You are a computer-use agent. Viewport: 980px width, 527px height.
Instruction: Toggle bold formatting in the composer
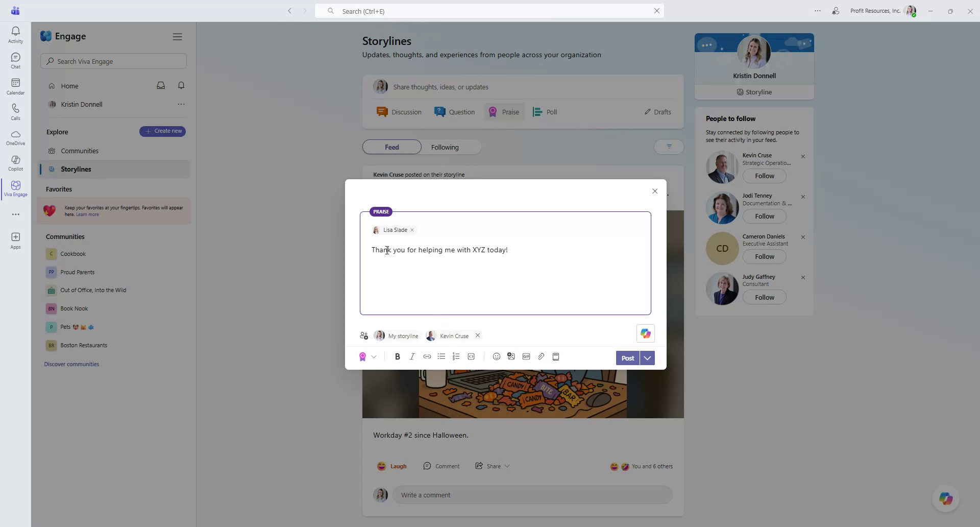point(398,356)
